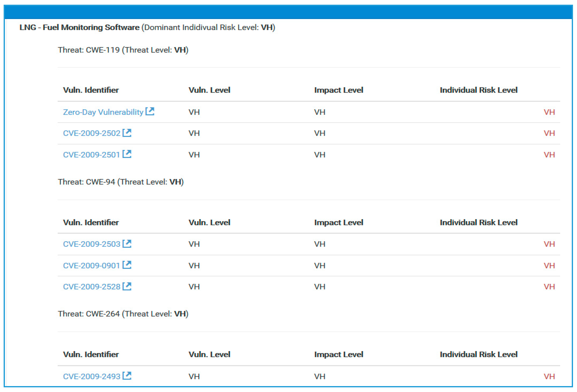Open the CVE-2009-2501 link text
Screen dimensions: 577x392
(91, 155)
